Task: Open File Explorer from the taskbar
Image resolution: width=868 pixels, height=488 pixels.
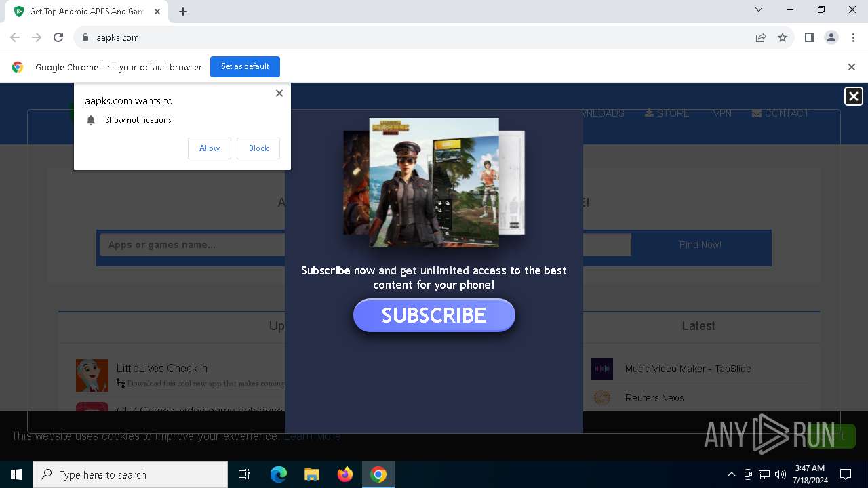Action: (312, 474)
